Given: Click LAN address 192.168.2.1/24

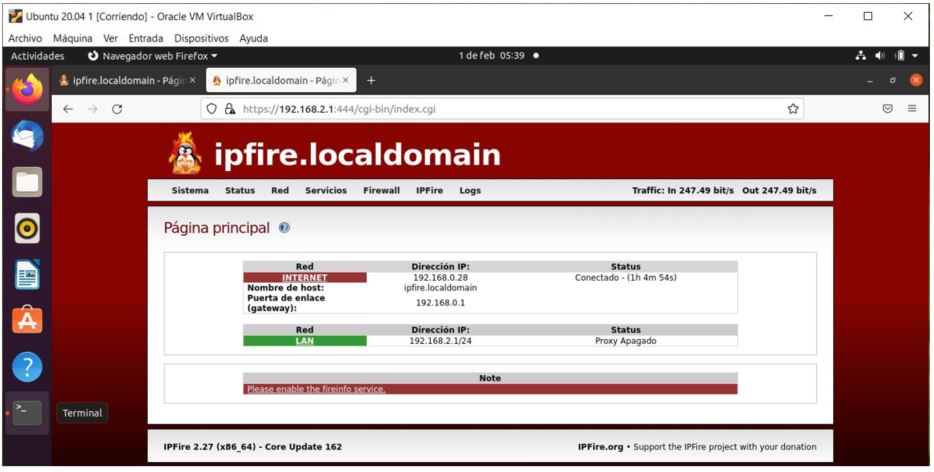Looking at the screenshot, I should [x=440, y=341].
